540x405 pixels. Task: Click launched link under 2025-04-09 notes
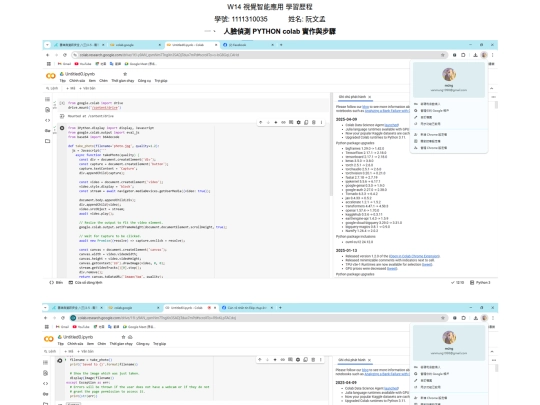[392, 125]
